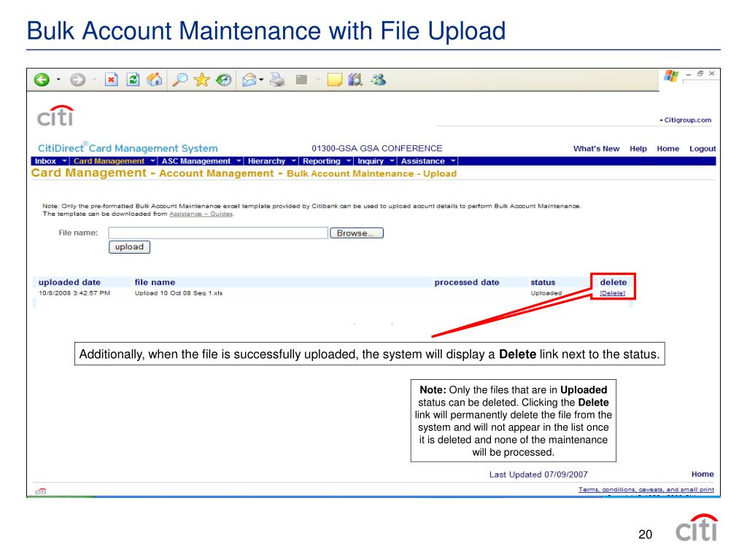Expand the ASC Management dropdown arrow
This screenshot has height=560, width=747.
pos(239,161)
